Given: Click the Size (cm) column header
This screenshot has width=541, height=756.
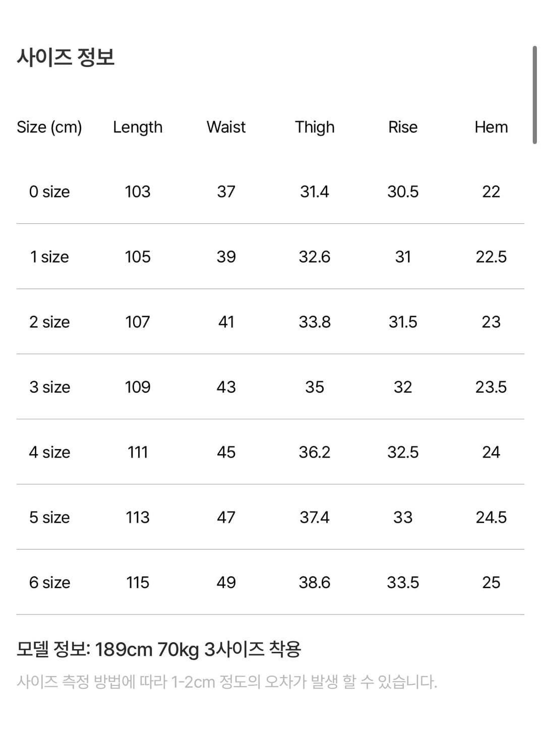Looking at the screenshot, I should click(49, 127).
